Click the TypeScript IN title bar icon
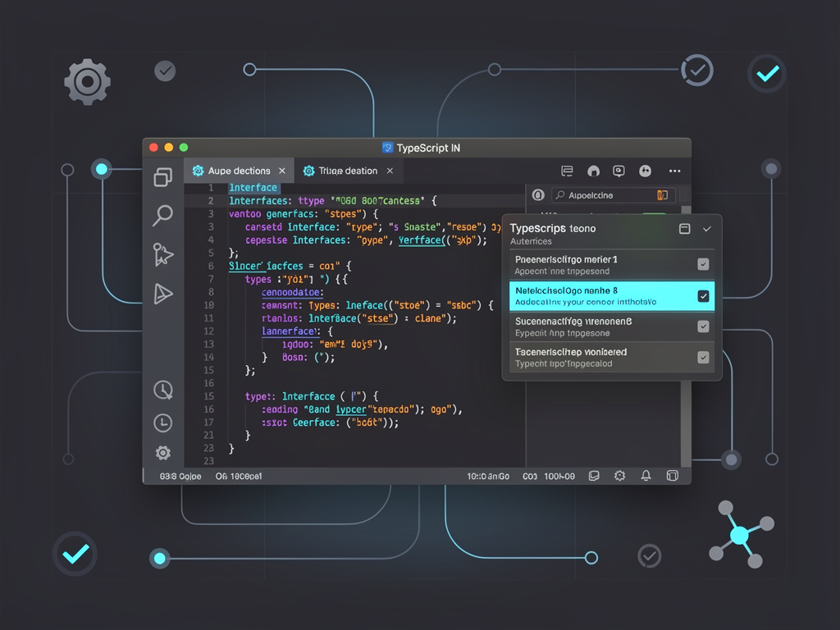The image size is (840, 630). tap(387, 148)
